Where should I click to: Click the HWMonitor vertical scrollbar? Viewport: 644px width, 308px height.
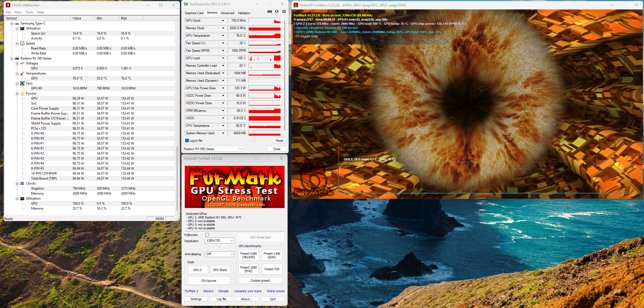pos(177,178)
